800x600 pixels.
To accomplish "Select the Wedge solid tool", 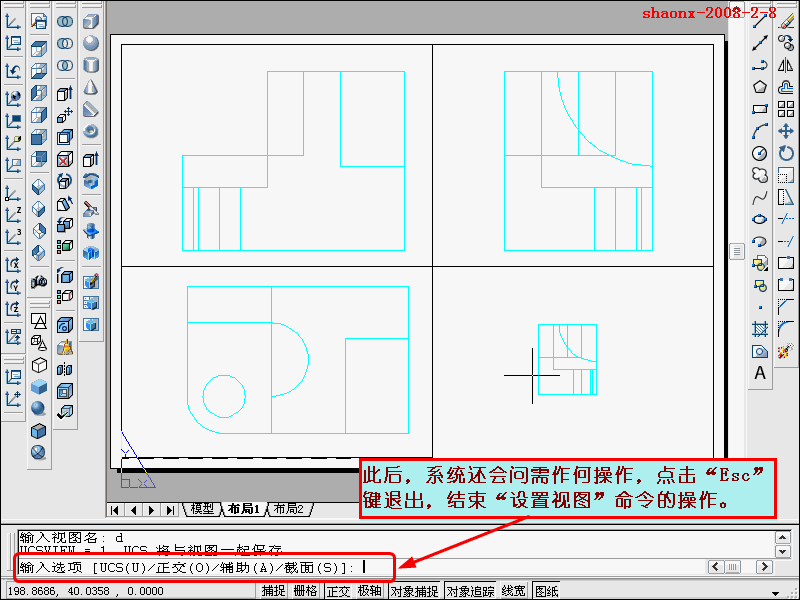I will click(91, 109).
